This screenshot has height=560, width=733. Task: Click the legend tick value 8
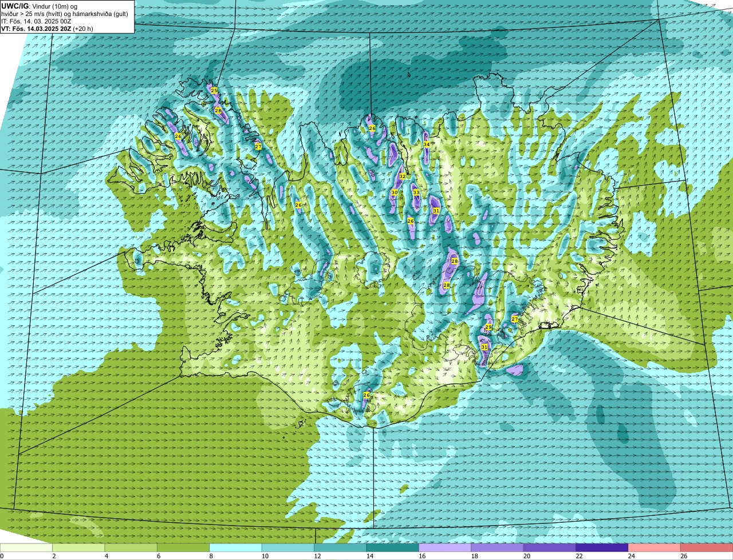coord(211,556)
